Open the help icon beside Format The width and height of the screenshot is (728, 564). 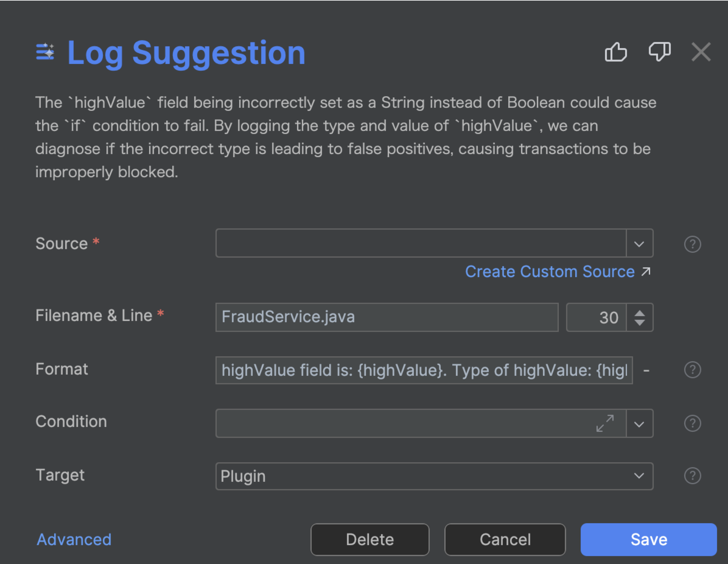pos(692,370)
